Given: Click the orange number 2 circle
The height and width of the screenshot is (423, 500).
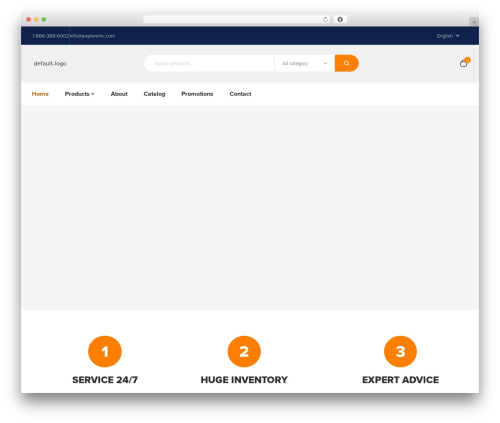Looking at the screenshot, I should point(244,351).
